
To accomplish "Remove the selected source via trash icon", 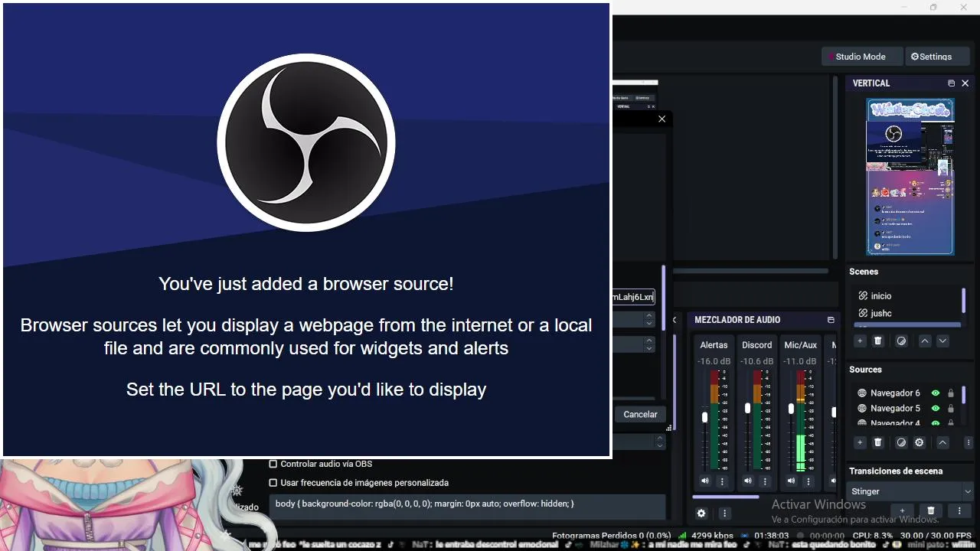I will coord(878,442).
